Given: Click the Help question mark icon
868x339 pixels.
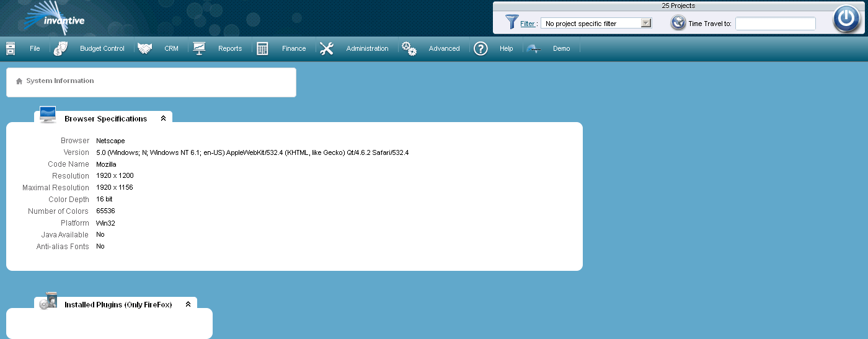Looking at the screenshot, I should 480,48.
